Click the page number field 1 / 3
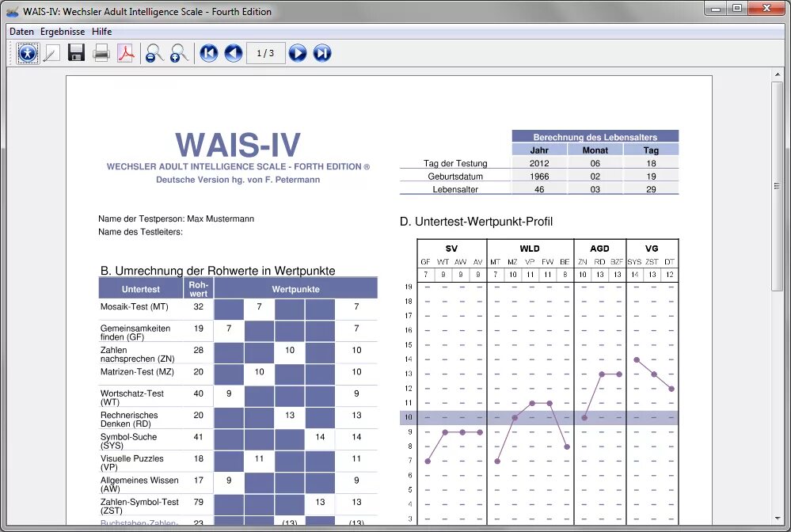 coord(266,53)
